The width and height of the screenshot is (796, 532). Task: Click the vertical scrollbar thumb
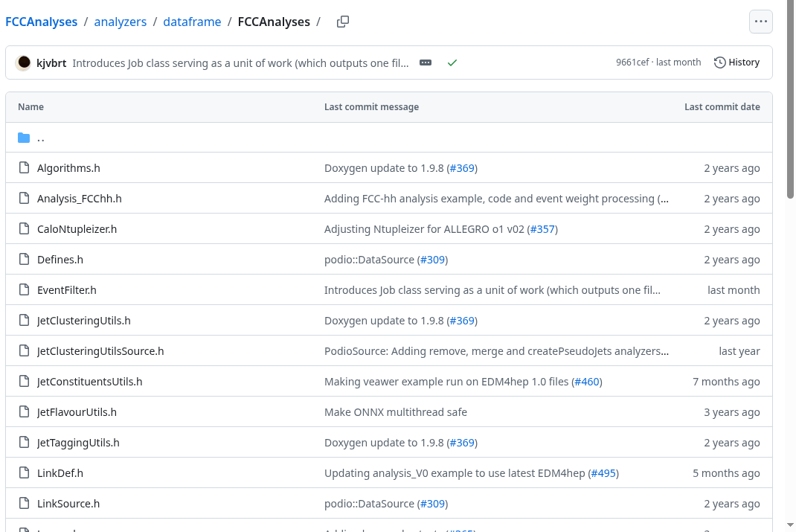[x=790, y=101]
